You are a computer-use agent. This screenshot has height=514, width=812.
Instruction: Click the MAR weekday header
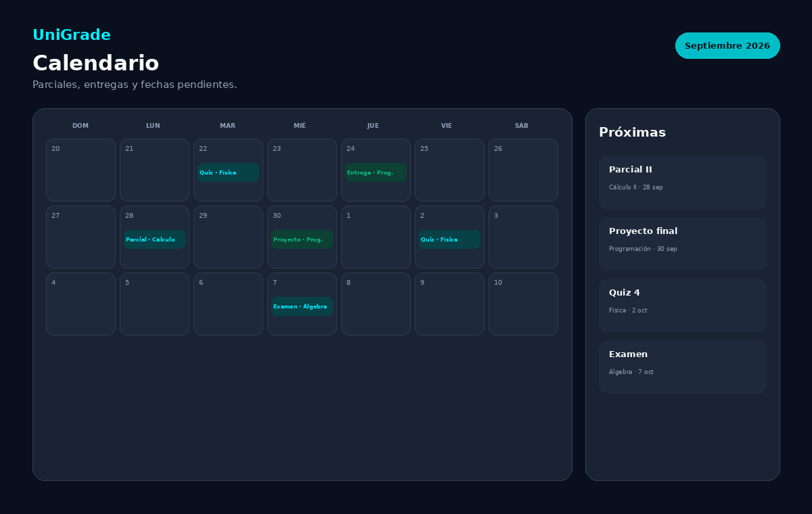[228, 126]
